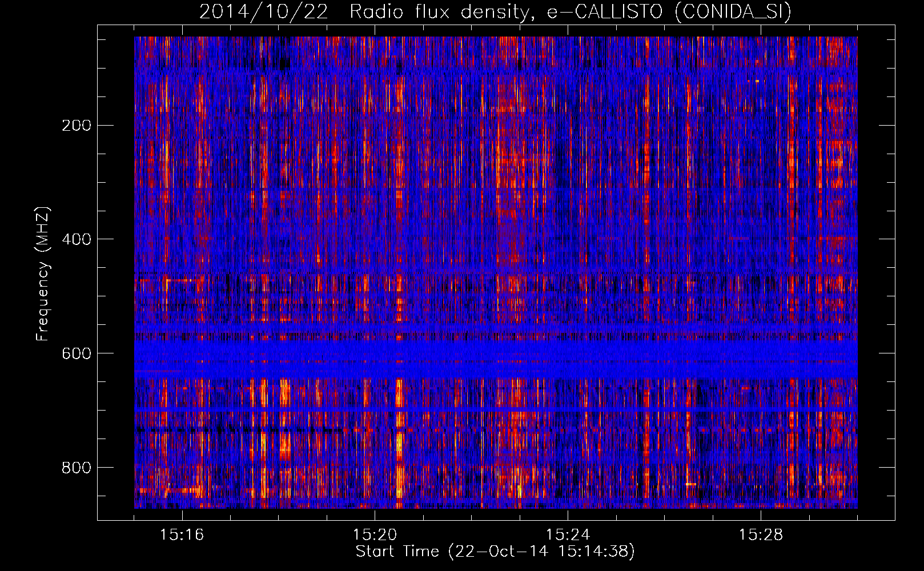This screenshot has height=571, width=924.
Task: Select the plot title "2014/10/22 Radio flux density, e-CALLISTO (CONIDA_SI)"
Action: (x=495, y=11)
